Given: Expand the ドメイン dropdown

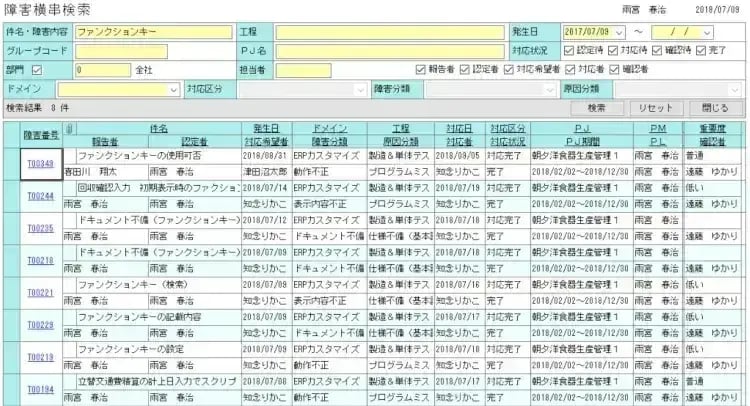Looking at the screenshot, I should pyautogui.click(x=174, y=89).
